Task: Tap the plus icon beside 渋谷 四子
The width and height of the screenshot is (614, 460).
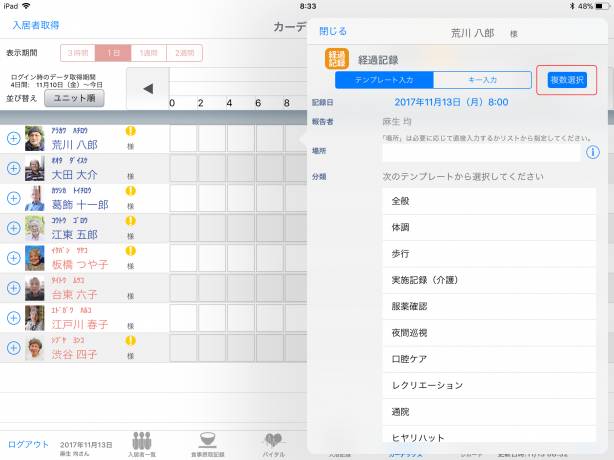Action: click(14, 348)
